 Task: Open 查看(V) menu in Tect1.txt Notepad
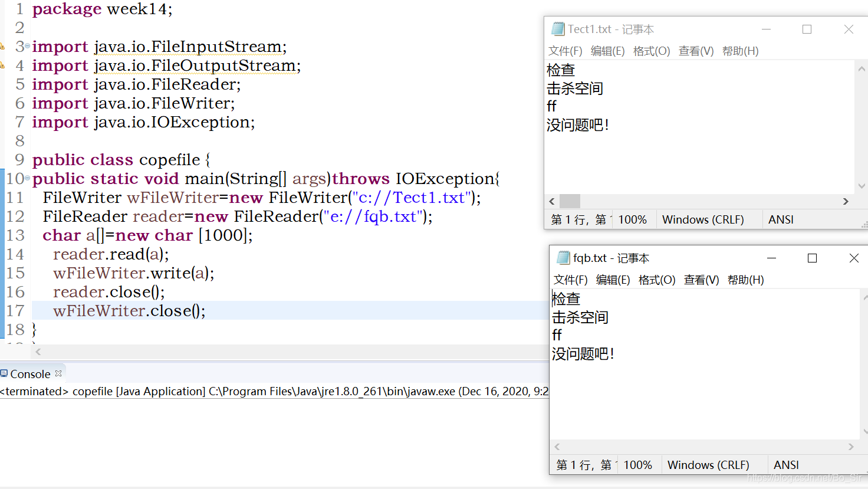coord(696,51)
